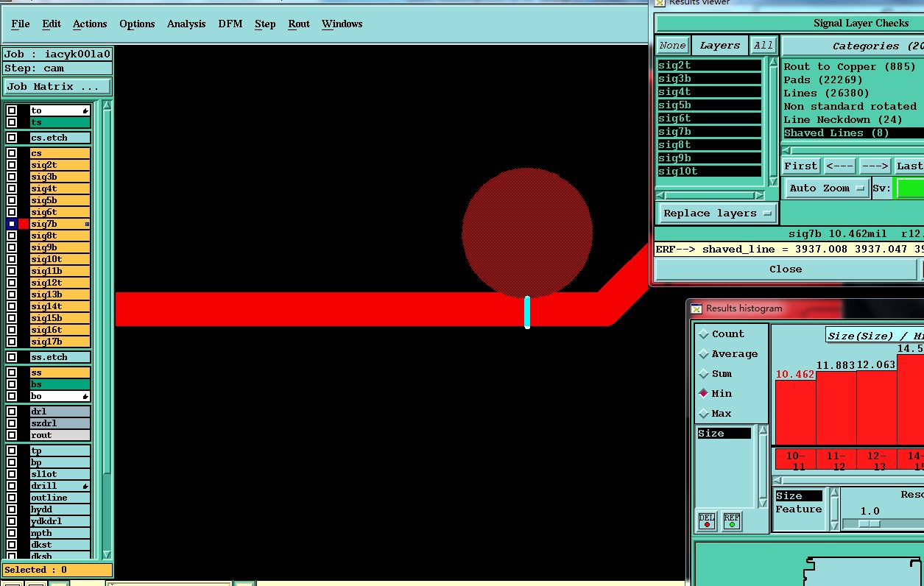Select sig5b in Results viewer layer list
The width and height of the screenshot is (924, 586).
pos(710,105)
